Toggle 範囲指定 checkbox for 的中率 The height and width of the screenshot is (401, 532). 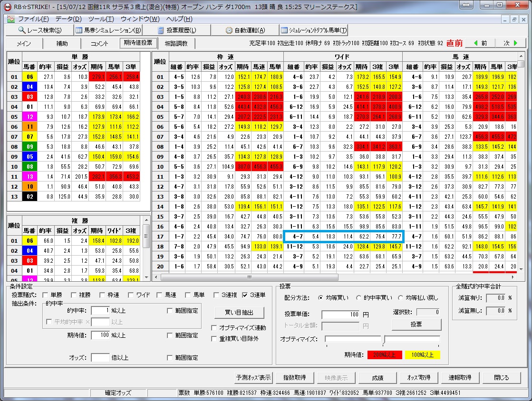coord(170,311)
